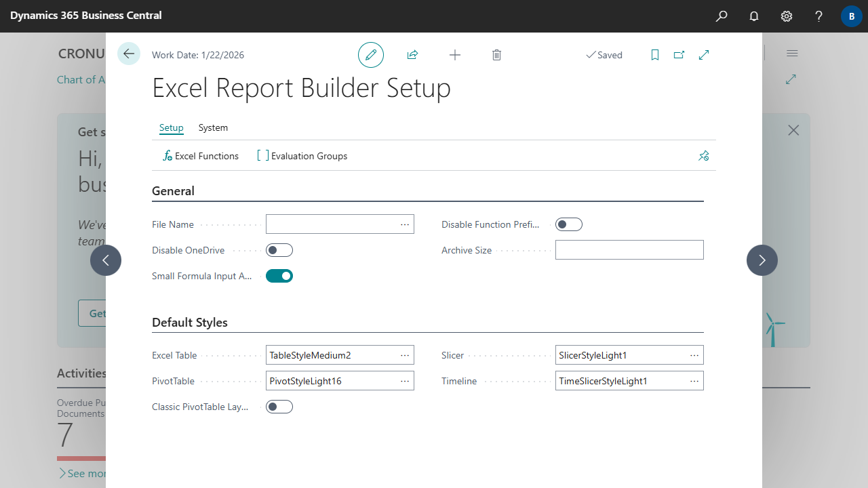Image resolution: width=868 pixels, height=488 pixels.
Task: Click Dynamics 365 Business Central title
Action: pyautogui.click(x=86, y=15)
